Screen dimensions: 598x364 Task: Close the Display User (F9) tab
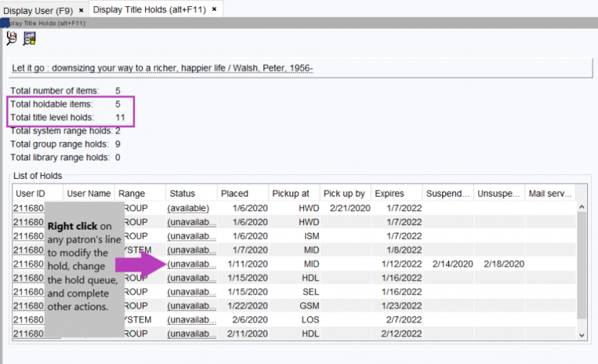click(x=81, y=10)
